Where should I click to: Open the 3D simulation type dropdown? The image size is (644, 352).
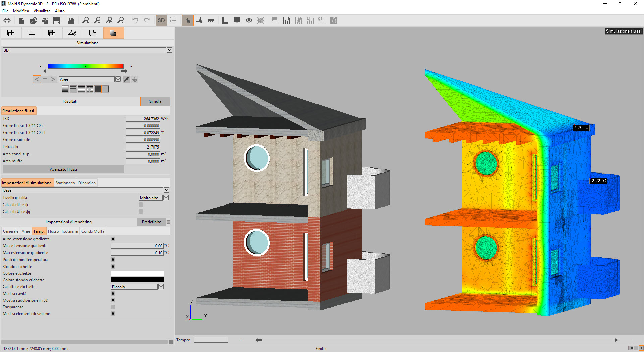(169, 50)
